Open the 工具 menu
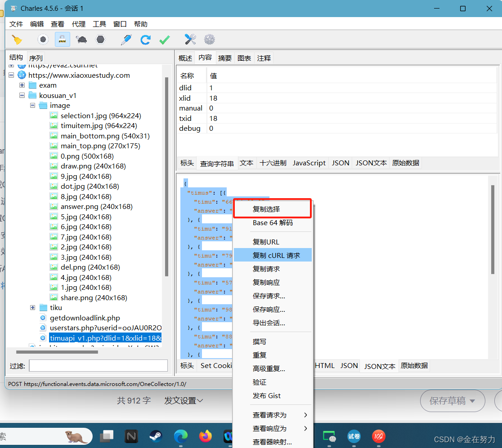This screenshot has width=502, height=448. [x=99, y=24]
